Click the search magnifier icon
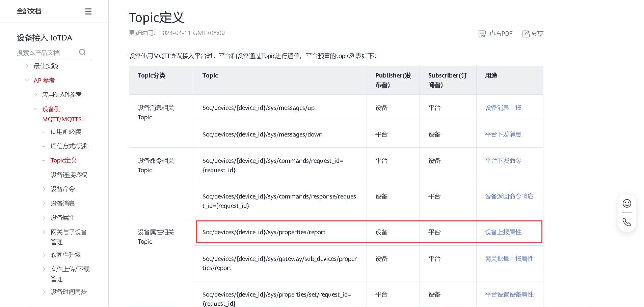 coord(82,52)
